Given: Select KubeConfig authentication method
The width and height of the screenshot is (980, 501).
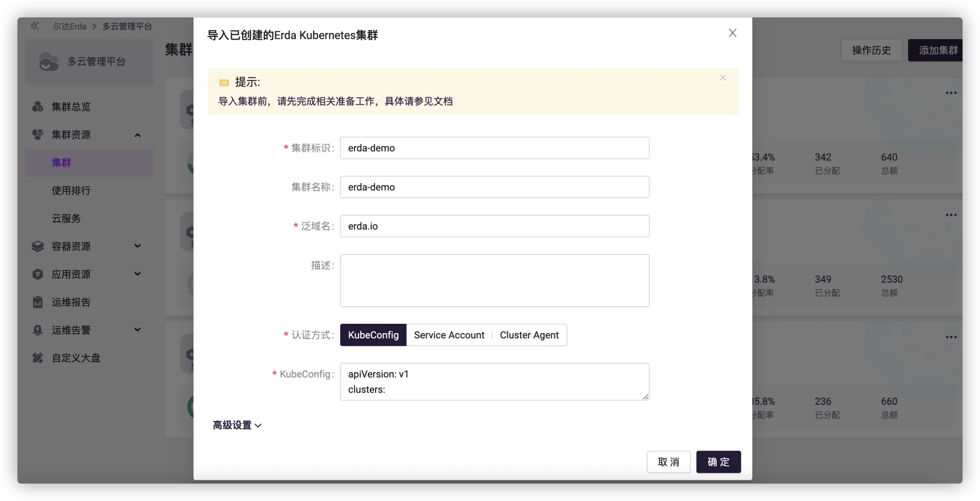Looking at the screenshot, I should tap(373, 335).
